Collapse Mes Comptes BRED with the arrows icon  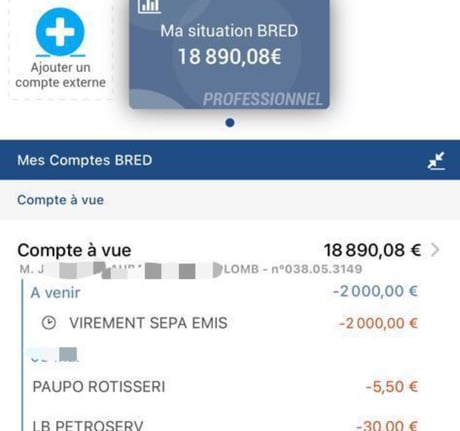(436, 161)
